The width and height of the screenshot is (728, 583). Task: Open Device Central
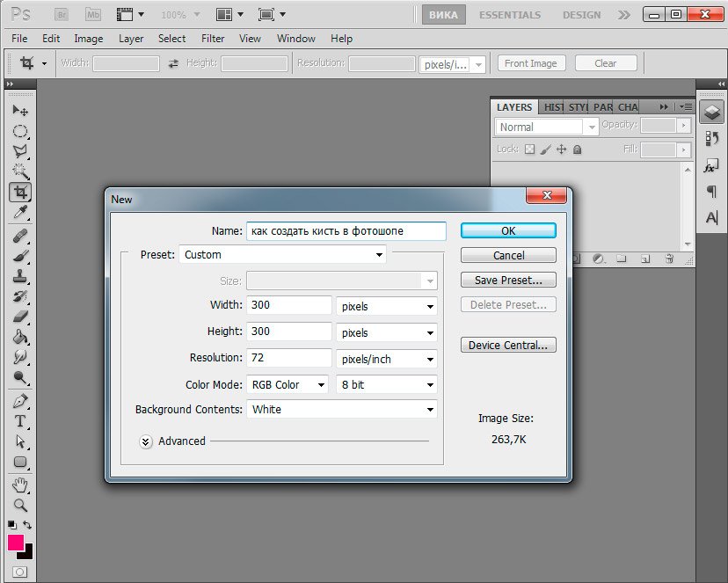pos(508,345)
